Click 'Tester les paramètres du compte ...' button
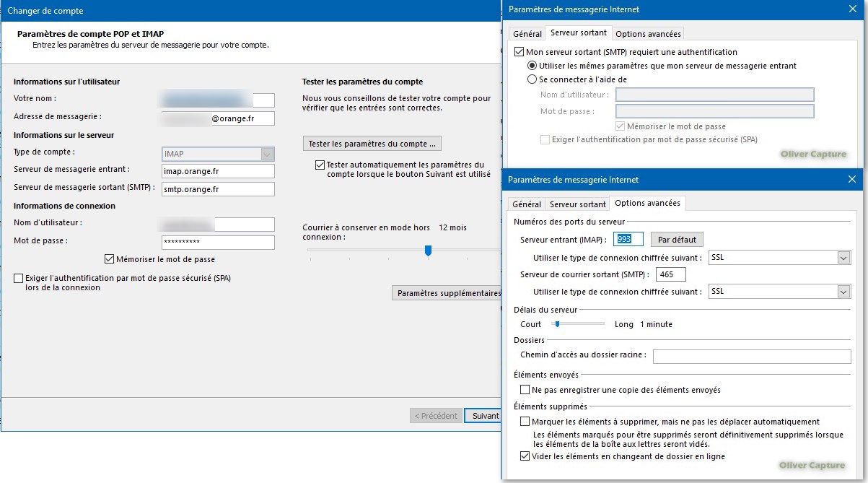This screenshot has width=868, height=483. click(x=372, y=144)
